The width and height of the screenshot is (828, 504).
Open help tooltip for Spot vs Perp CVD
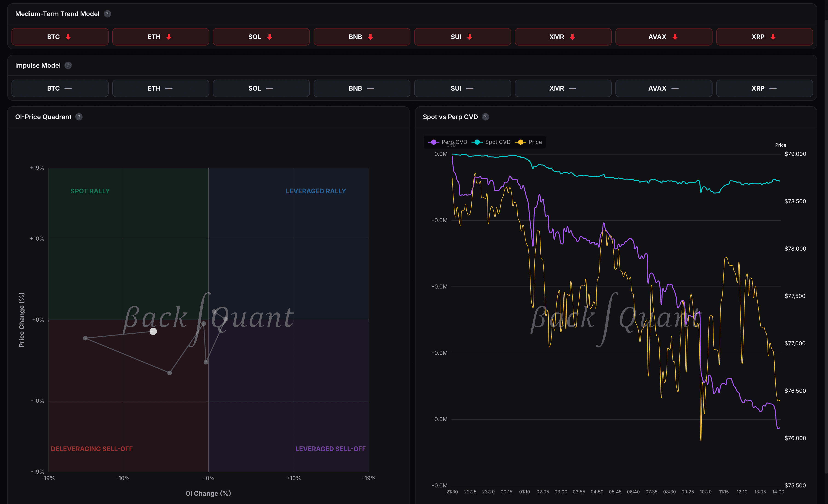485,117
